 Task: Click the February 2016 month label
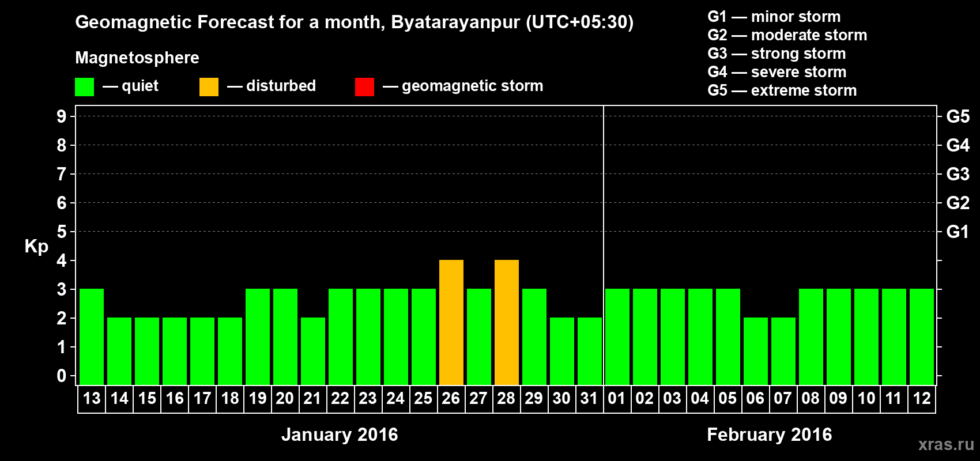coord(770,434)
